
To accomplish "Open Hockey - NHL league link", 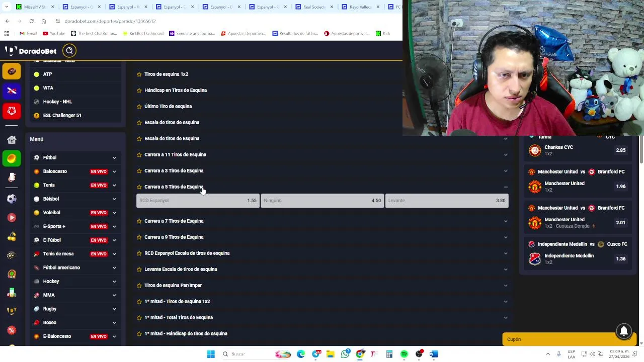I will 57,102.
